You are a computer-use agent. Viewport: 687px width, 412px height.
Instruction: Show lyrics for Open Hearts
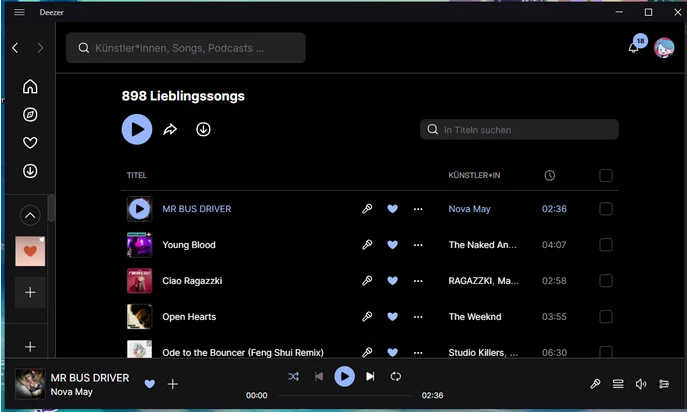click(x=367, y=317)
